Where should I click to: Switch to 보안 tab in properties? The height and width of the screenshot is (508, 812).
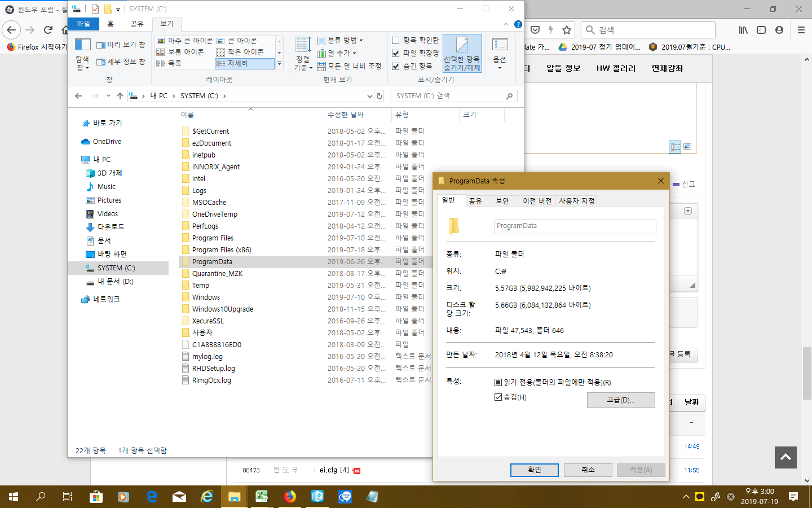(x=502, y=201)
